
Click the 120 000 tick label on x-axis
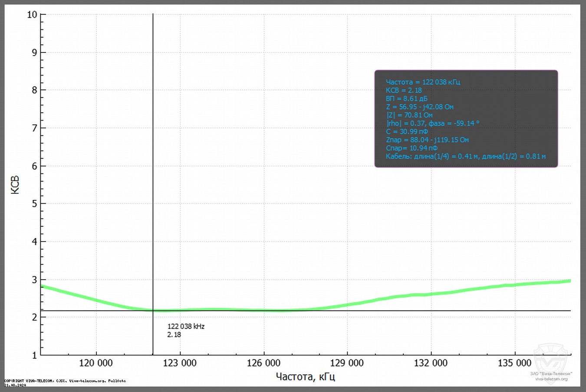[x=96, y=363]
